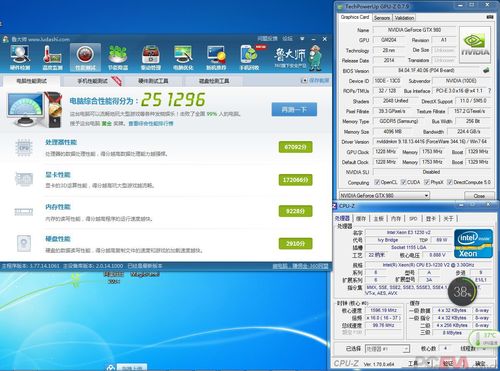Select the Graphics Card tab in GPU-Z
Image resolution: width=500 pixels, height=371 pixels.
coord(355,17)
